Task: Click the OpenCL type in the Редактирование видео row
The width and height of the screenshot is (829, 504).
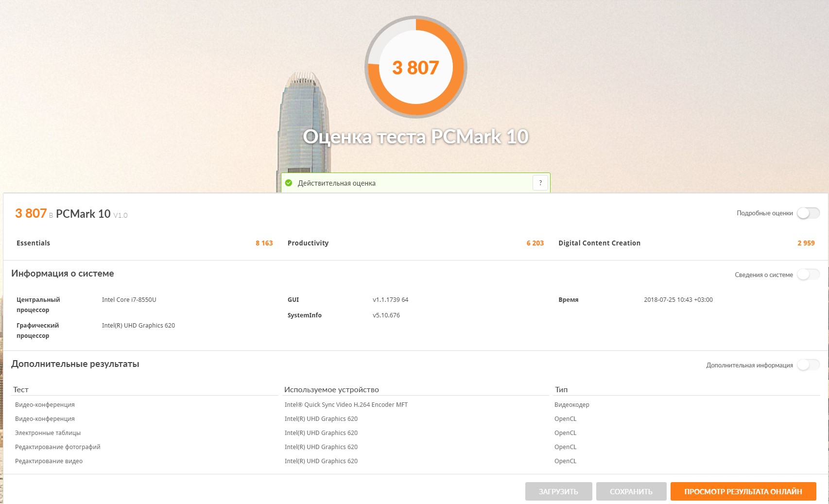Action: coord(565,461)
